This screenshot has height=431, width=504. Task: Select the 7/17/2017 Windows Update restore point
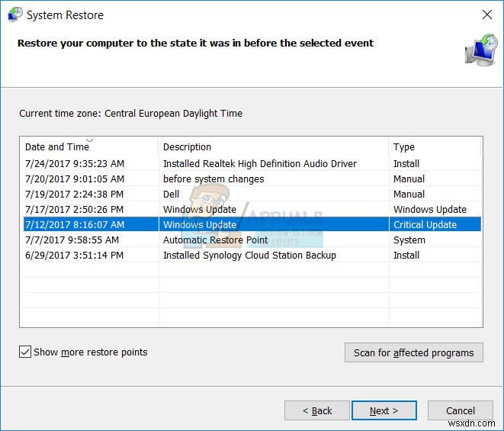(x=200, y=209)
